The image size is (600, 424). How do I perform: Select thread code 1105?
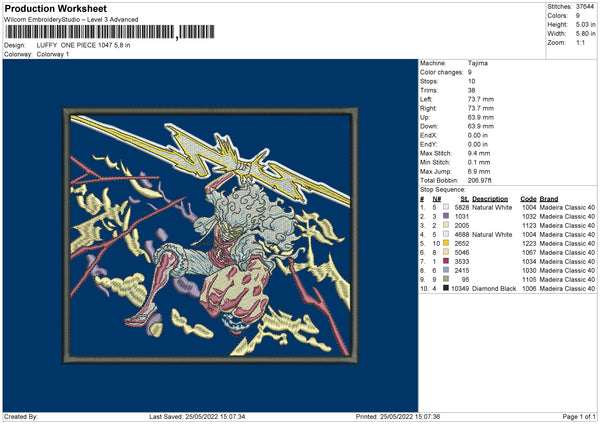pyautogui.click(x=530, y=280)
